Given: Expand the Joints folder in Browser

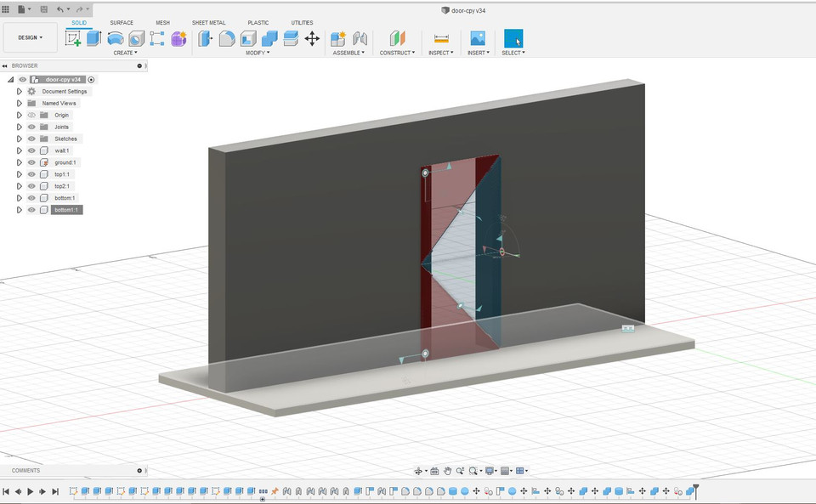Looking at the screenshot, I should (19, 127).
